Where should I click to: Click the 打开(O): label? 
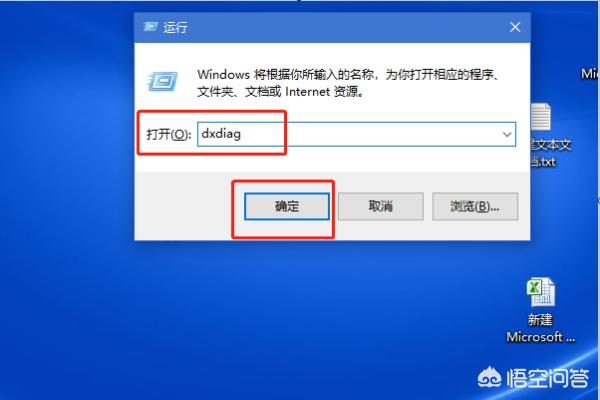(x=168, y=134)
